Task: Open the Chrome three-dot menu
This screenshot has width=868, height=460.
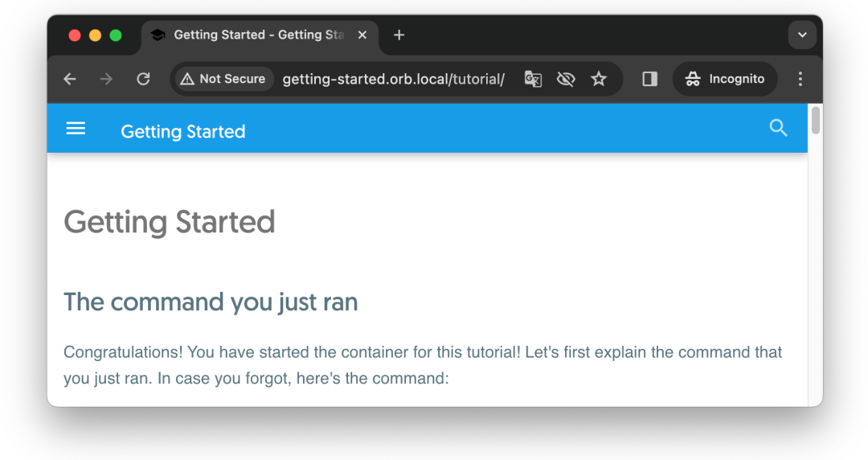Action: coord(800,79)
